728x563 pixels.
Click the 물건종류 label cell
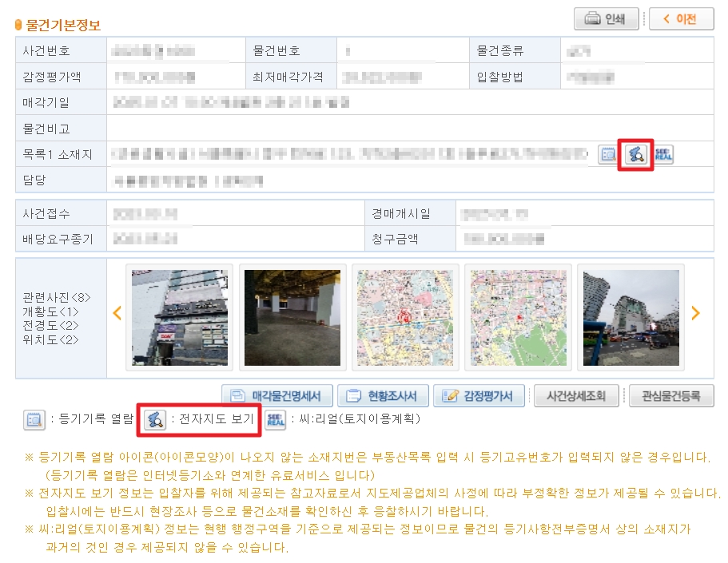515,50
